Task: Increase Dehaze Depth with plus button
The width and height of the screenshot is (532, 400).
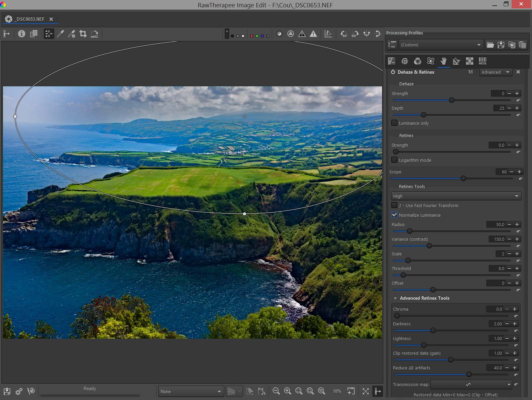Action: [517, 108]
